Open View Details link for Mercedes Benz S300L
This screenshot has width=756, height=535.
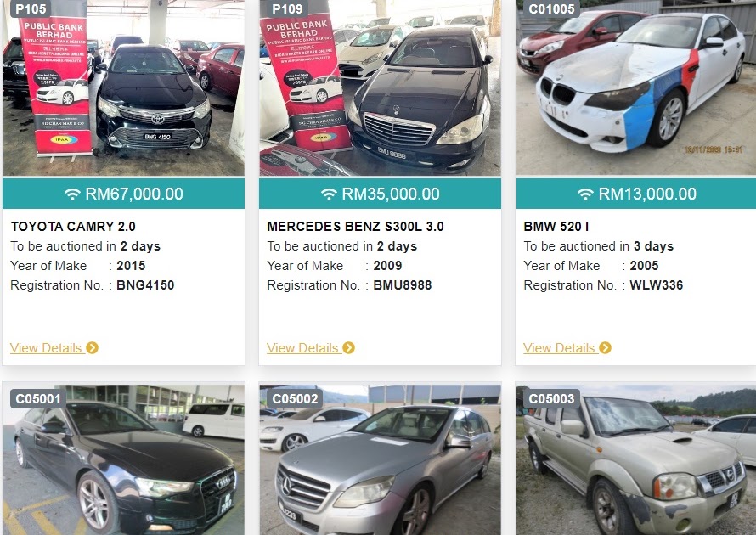302,348
